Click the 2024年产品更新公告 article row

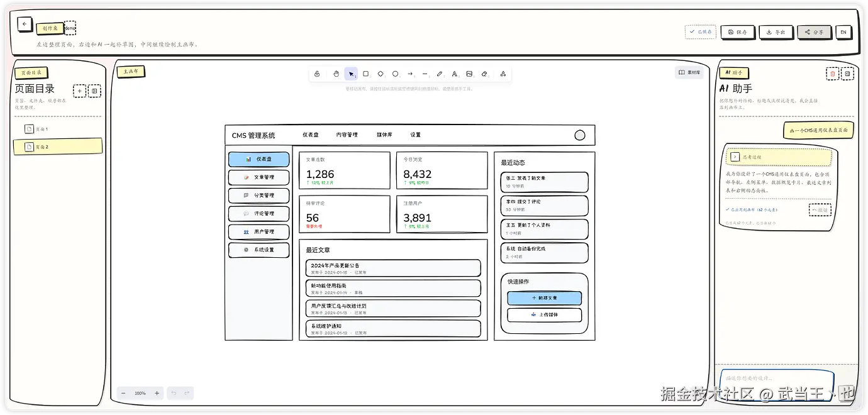(393, 268)
